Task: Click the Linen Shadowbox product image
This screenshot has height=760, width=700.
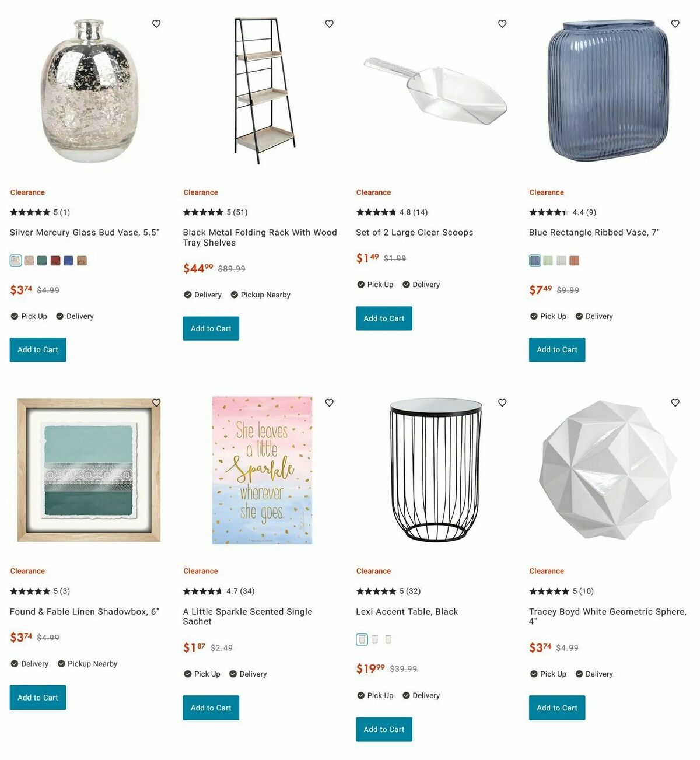Action: click(x=89, y=470)
